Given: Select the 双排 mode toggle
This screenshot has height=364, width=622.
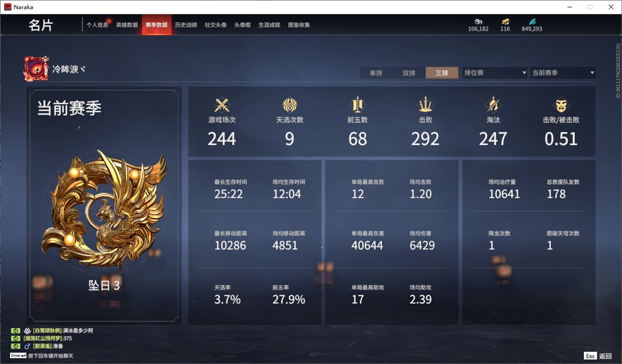Looking at the screenshot, I should [x=409, y=73].
